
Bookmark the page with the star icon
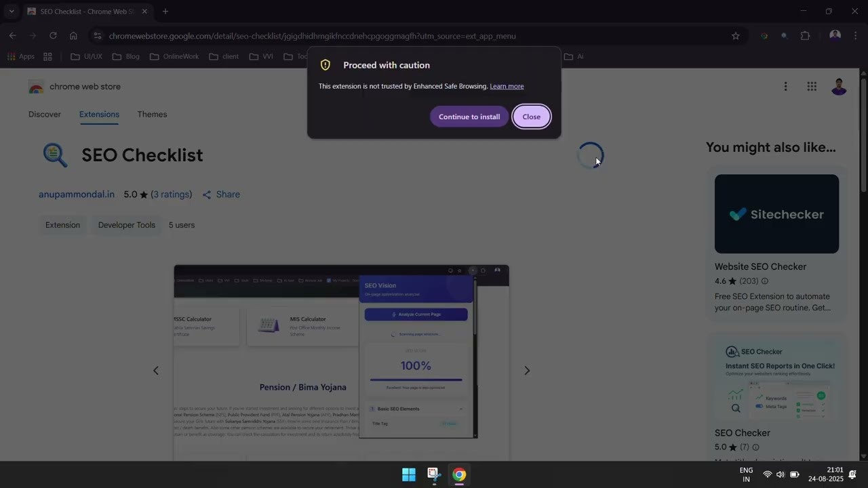click(x=736, y=36)
